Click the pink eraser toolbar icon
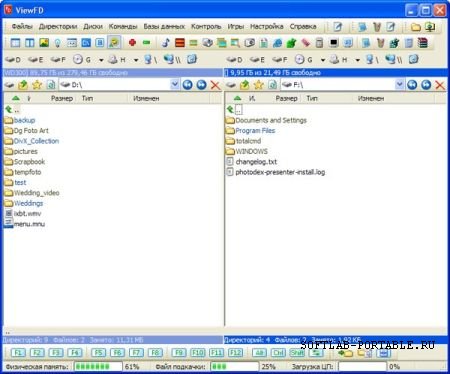This screenshot has height=374, width=450. pyautogui.click(x=305, y=43)
